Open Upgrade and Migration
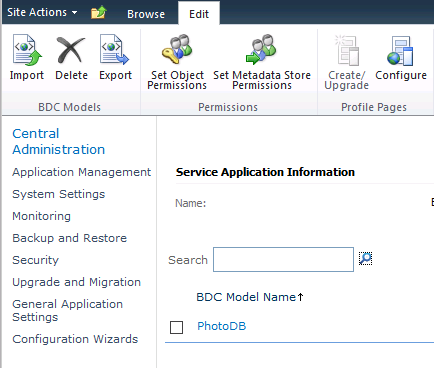Screen dimensions: 434x368 (x=76, y=282)
